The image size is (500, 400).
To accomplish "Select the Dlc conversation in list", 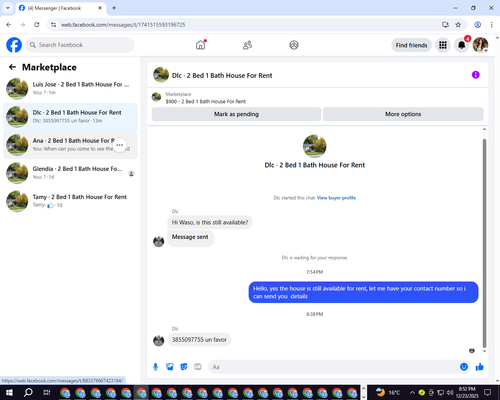I will tap(70, 117).
